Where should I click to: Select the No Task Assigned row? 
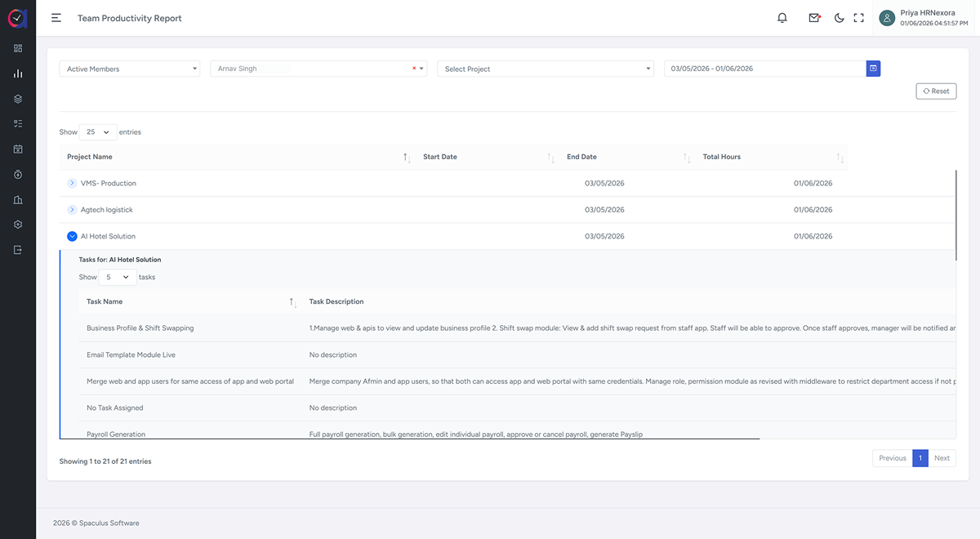117,408
